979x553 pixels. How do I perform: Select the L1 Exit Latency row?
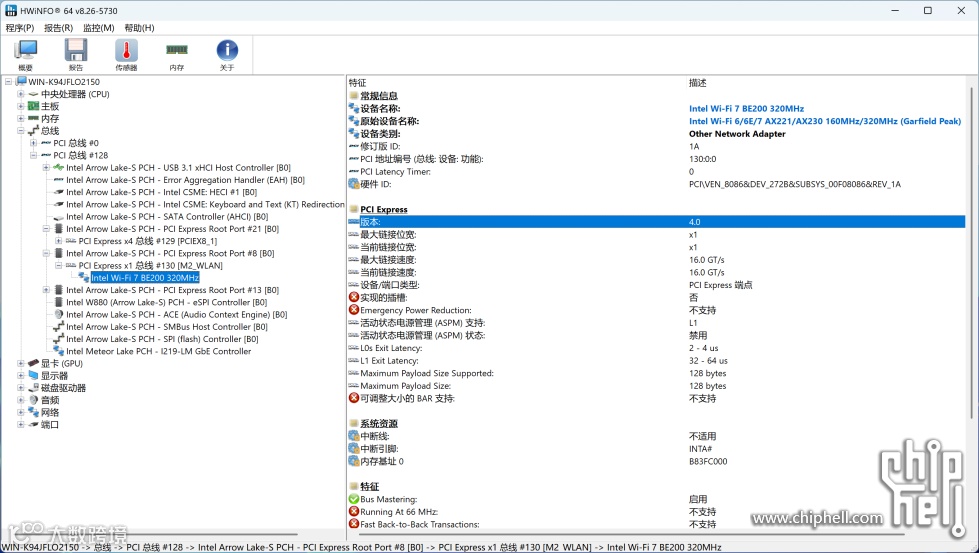pyautogui.click(x=656, y=361)
